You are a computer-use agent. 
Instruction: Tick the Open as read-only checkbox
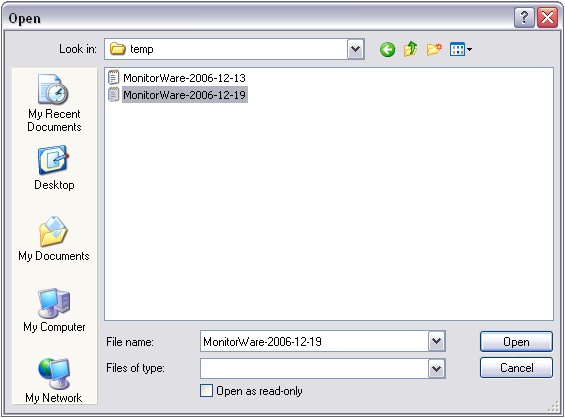coord(206,391)
